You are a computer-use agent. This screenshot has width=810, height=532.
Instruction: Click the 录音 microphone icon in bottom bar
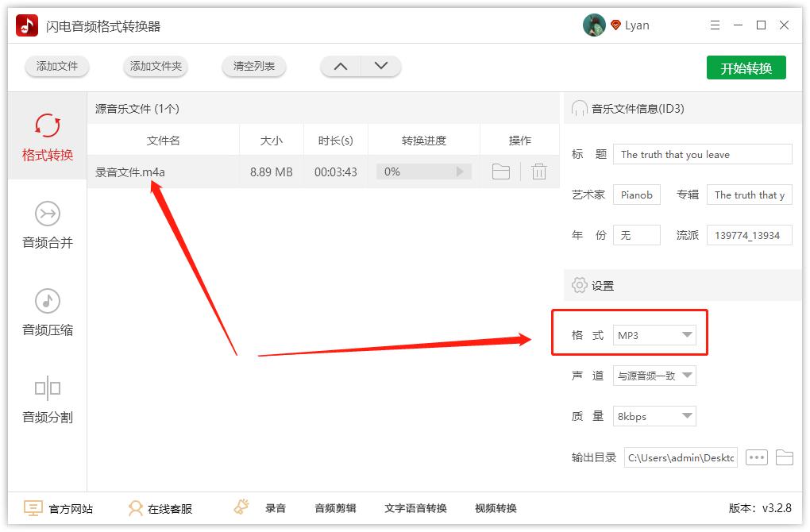241,508
